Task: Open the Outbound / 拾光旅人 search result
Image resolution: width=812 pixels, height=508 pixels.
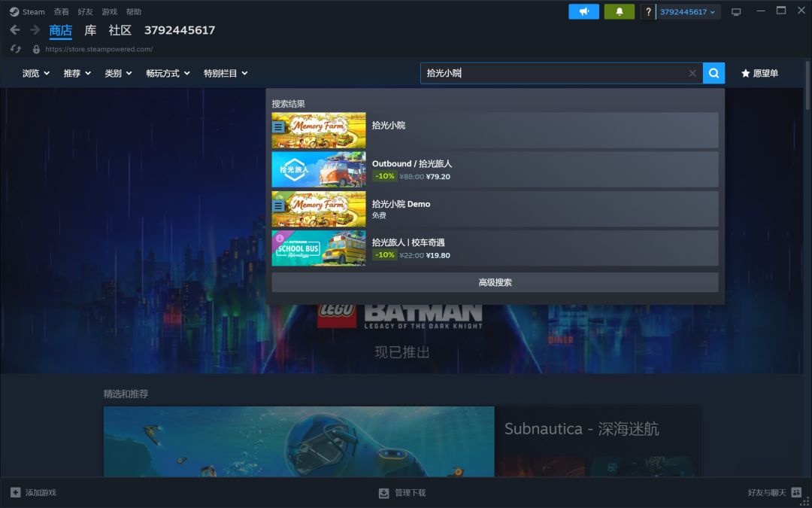Action: point(495,169)
